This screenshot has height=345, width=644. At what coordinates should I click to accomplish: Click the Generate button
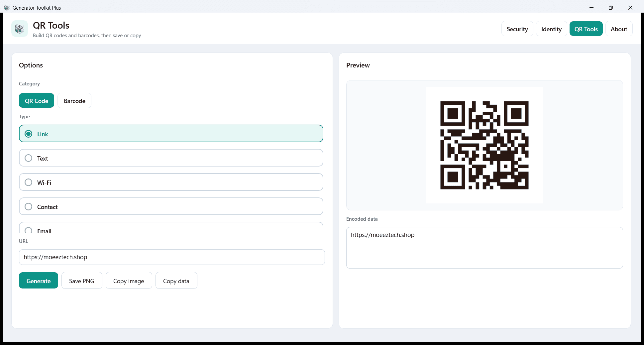[x=39, y=281]
